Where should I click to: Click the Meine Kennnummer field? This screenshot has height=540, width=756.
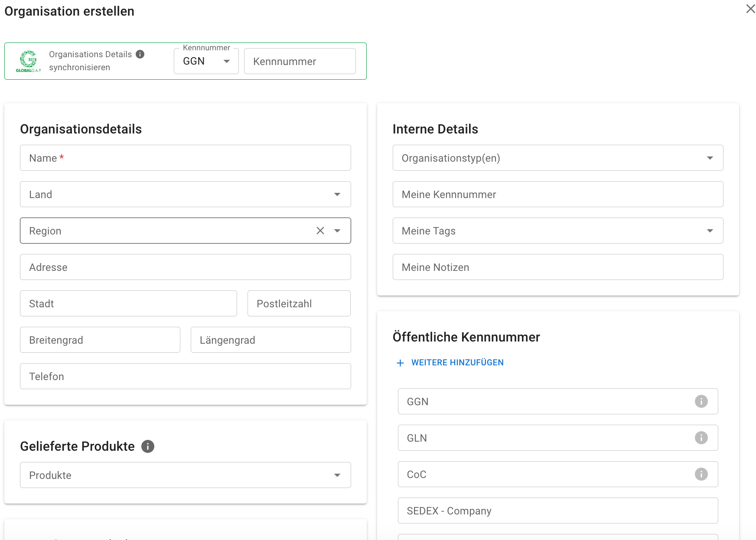558,194
